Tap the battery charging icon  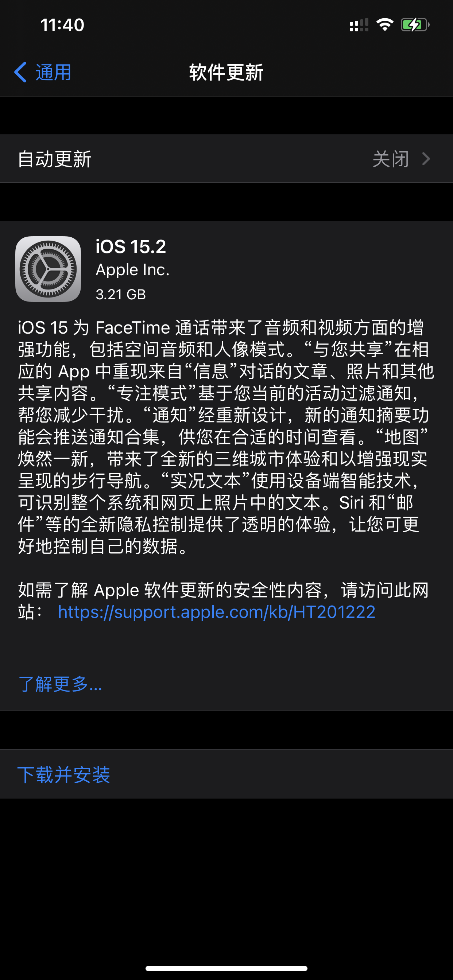coord(415,25)
